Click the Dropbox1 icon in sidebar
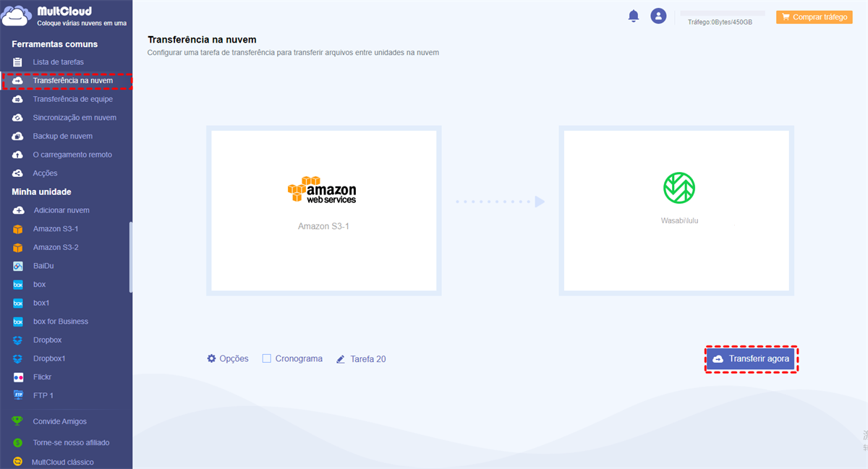Screen dimensions: 868x469 [x=17, y=358]
